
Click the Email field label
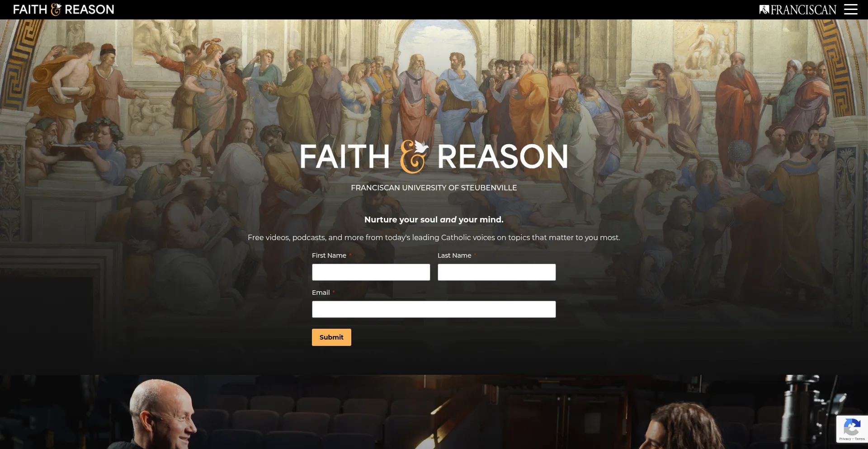(321, 293)
